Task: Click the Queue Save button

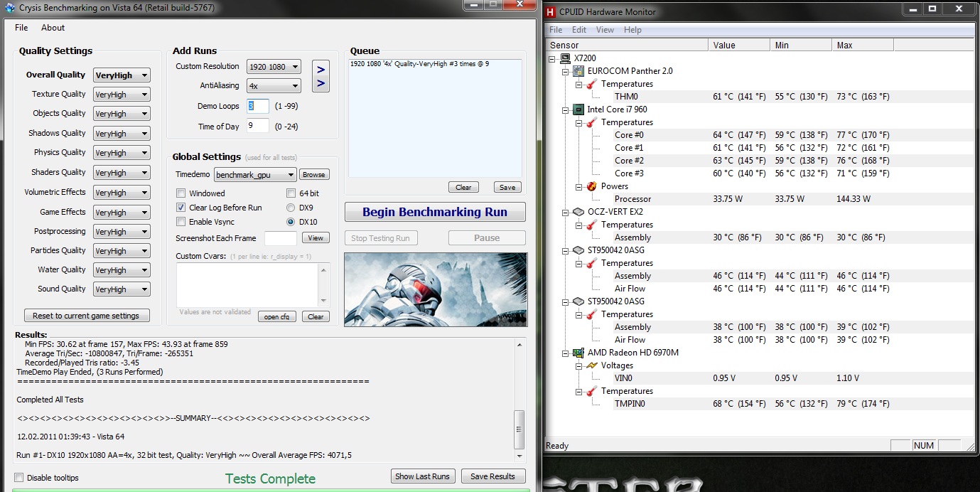Action: [507, 188]
